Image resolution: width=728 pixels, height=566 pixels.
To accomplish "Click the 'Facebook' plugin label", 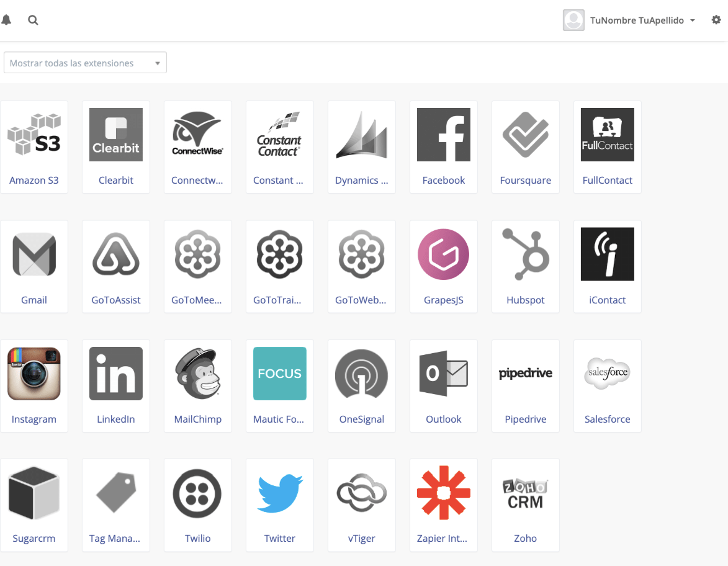I will (443, 180).
